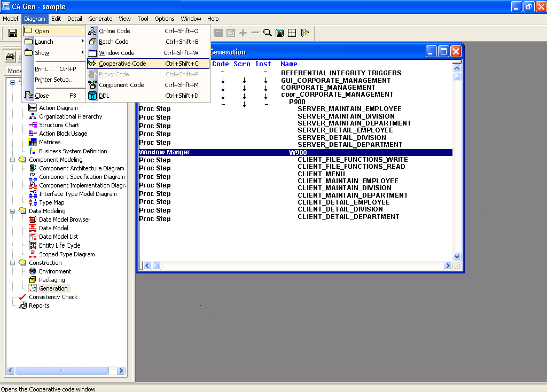Click the Generation window's vertical scroll-down arrow

tap(457, 257)
